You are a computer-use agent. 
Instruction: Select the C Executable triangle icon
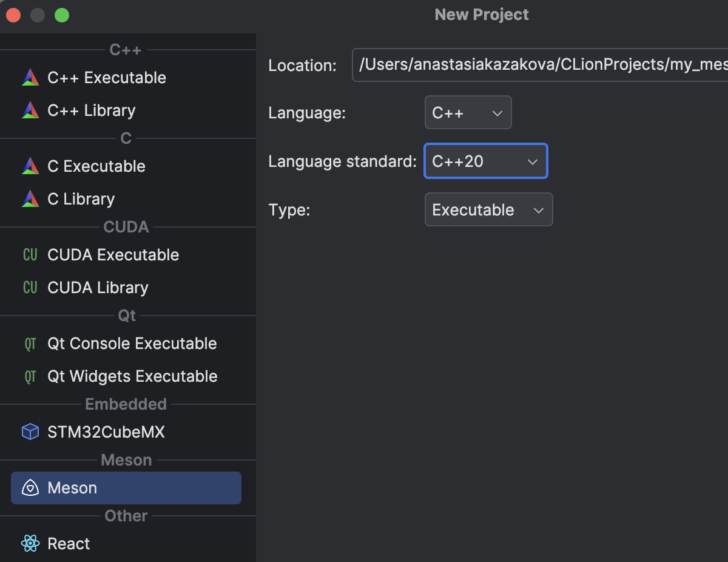30,166
